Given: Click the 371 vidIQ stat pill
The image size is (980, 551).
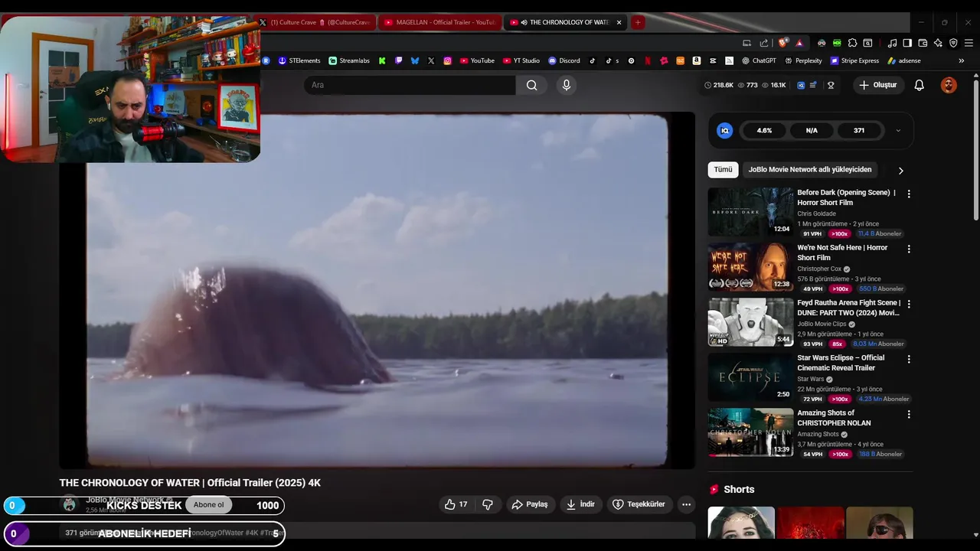Looking at the screenshot, I should coord(859,131).
